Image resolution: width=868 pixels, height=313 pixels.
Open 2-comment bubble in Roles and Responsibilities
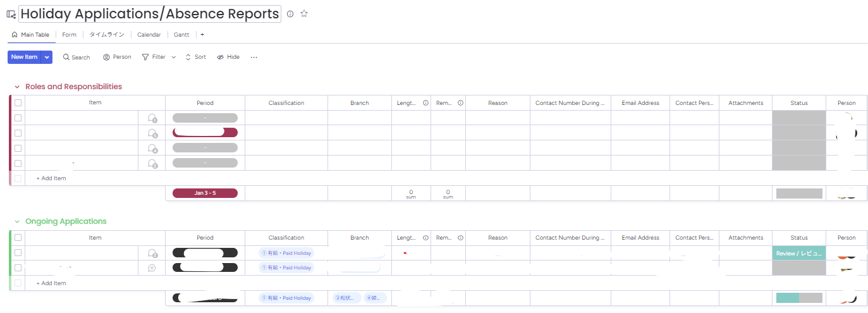[x=152, y=164]
